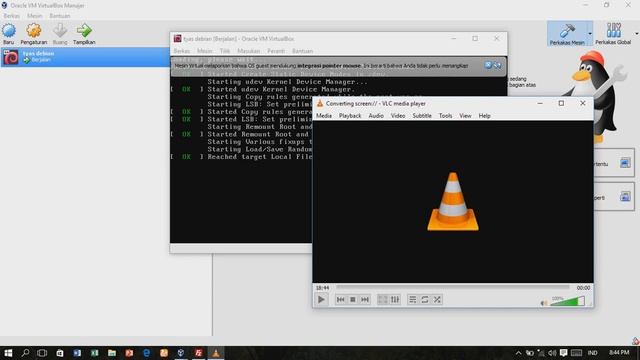
Task: Open Microsoft Store taskbar icon
Action: (x=60, y=353)
